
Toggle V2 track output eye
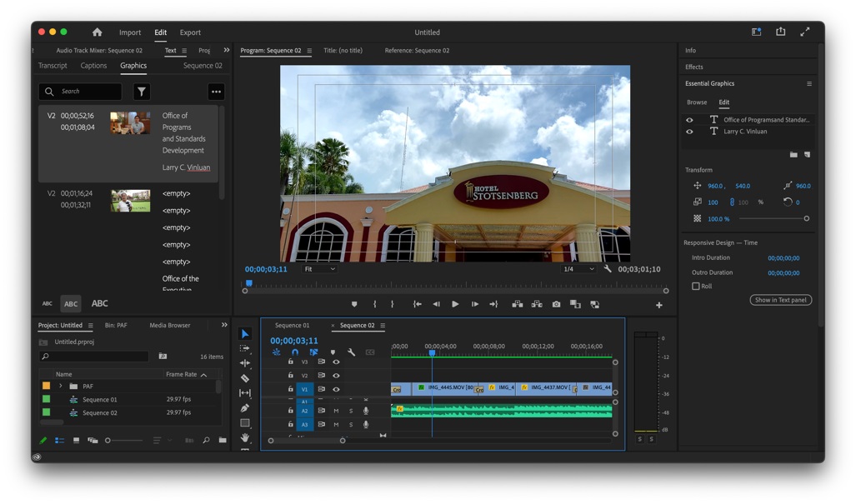[336, 375]
